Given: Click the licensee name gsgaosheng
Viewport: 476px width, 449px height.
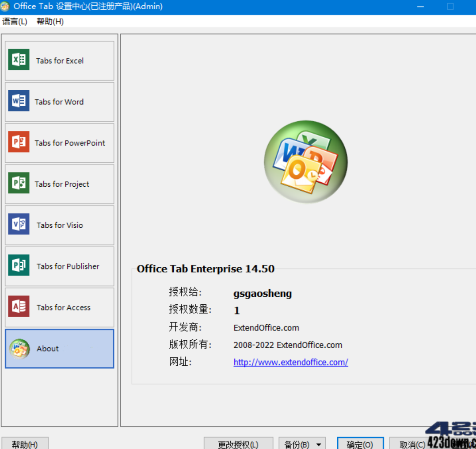Looking at the screenshot, I should point(263,293).
